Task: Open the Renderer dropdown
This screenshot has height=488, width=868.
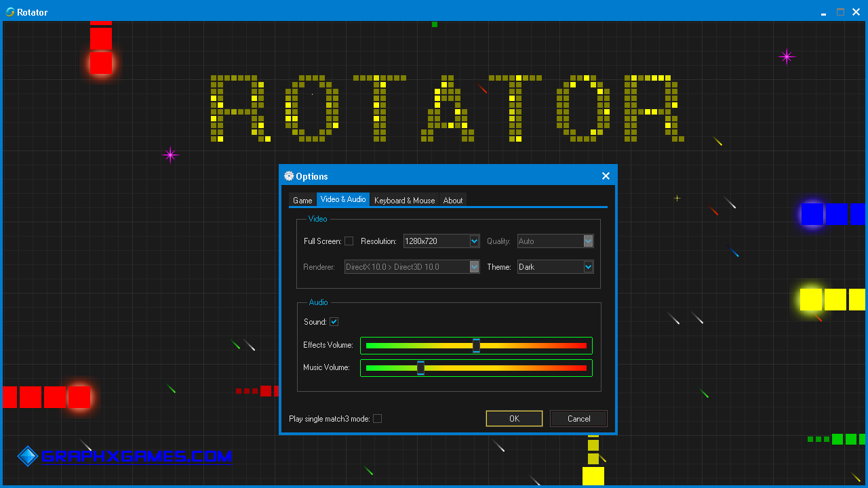Action: pos(474,267)
